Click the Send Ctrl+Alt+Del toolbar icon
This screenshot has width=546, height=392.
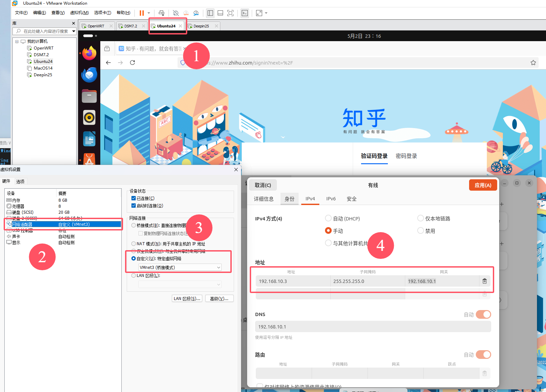(x=161, y=13)
